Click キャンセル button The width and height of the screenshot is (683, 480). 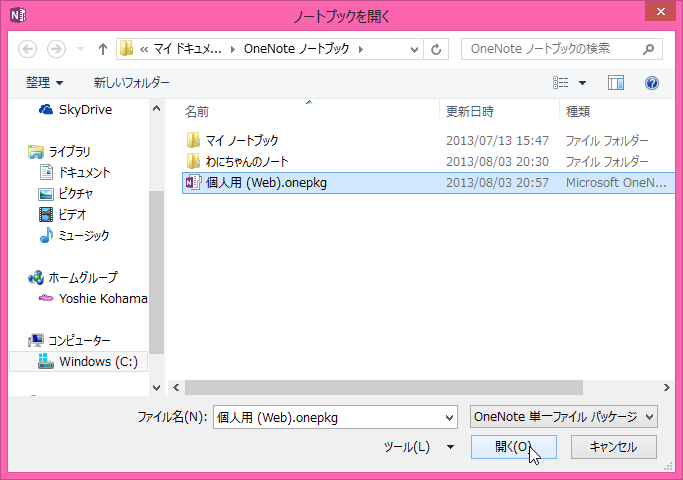(x=613, y=447)
